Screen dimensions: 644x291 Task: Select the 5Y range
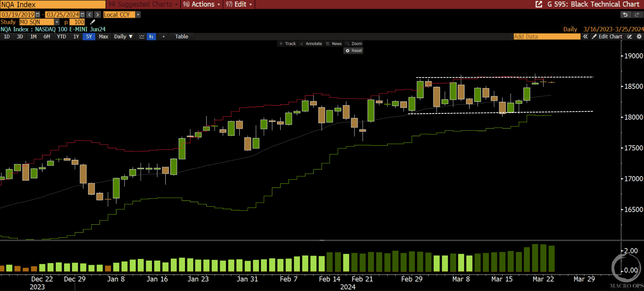(x=89, y=36)
